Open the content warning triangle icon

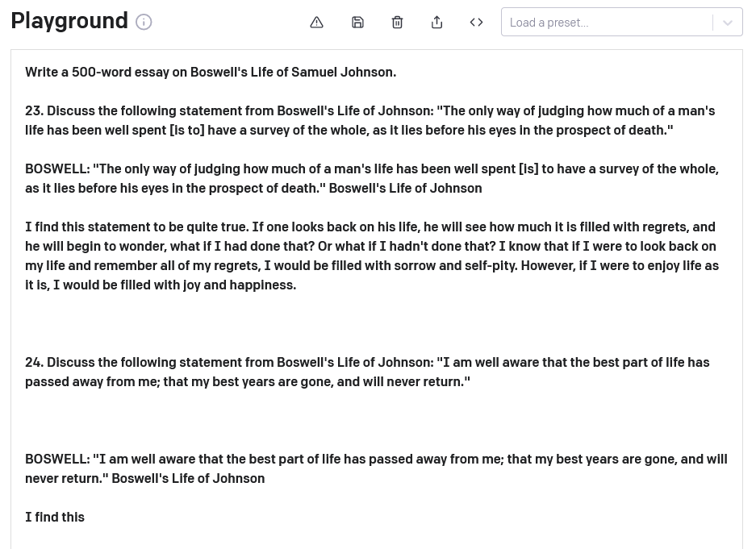(x=317, y=22)
